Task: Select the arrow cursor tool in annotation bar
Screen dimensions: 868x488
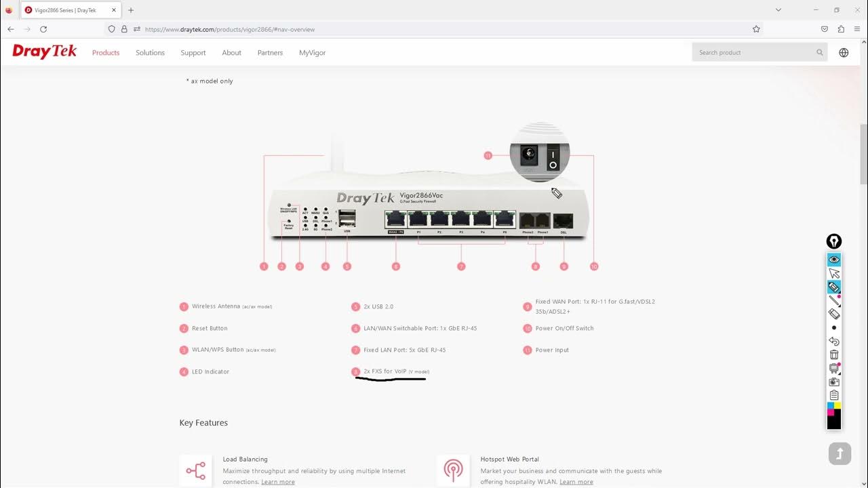Action: 834,273
